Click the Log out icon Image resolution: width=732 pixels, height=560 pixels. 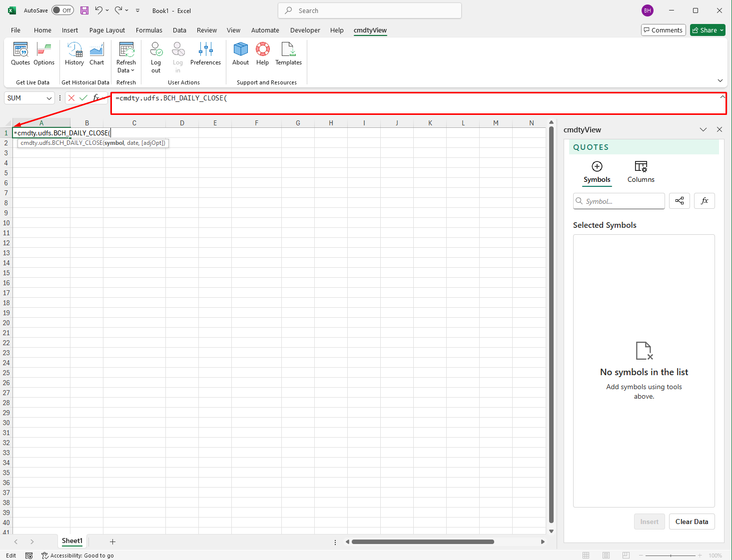pyautogui.click(x=156, y=57)
